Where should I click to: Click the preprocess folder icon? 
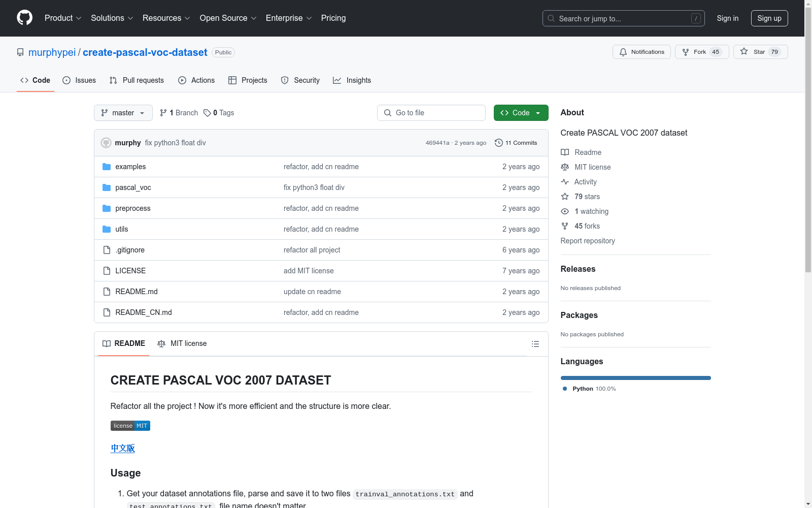(x=107, y=208)
